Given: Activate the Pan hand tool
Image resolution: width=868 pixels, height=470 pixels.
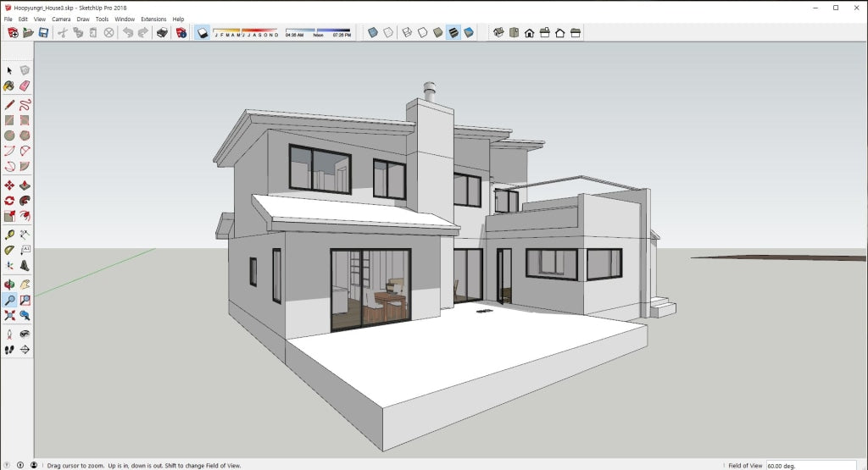Looking at the screenshot, I should pyautogui.click(x=25, y=285).
